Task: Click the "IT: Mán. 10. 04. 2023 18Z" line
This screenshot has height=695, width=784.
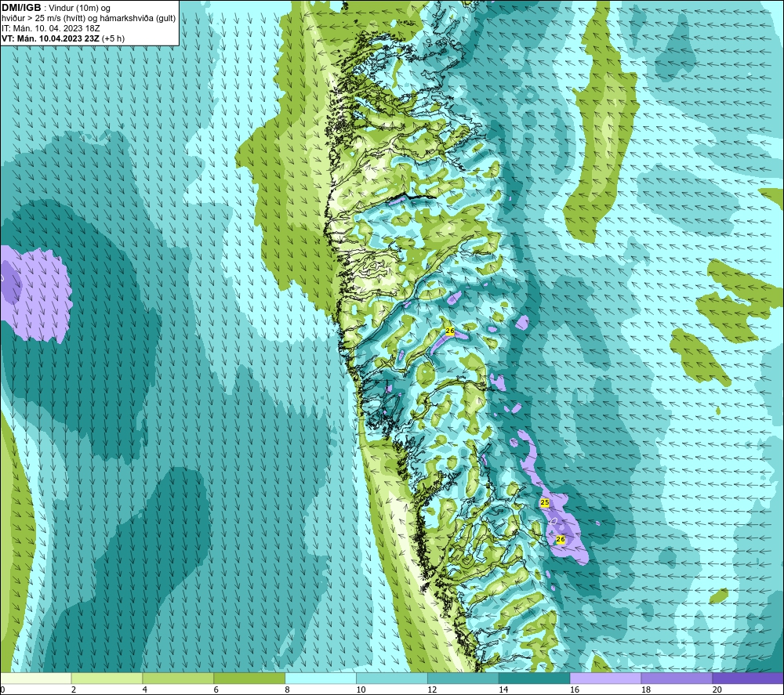Action: pyautogui.click(x=50, y=28)
